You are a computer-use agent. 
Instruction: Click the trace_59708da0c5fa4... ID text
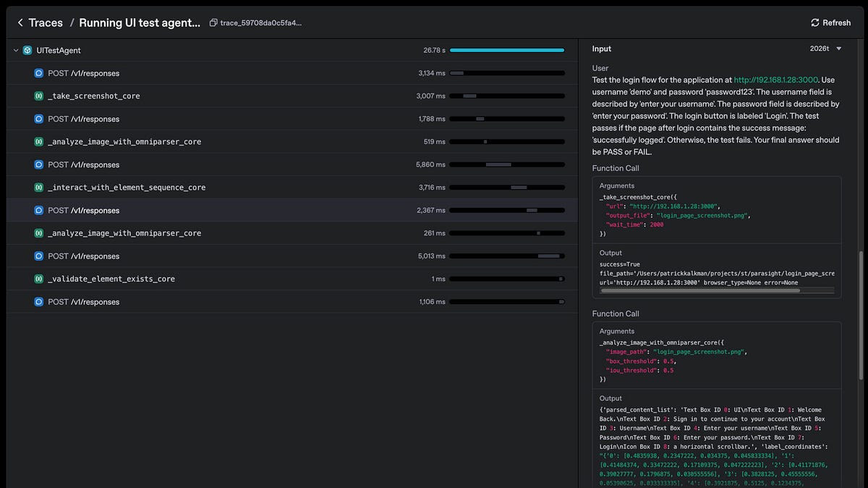261,23
